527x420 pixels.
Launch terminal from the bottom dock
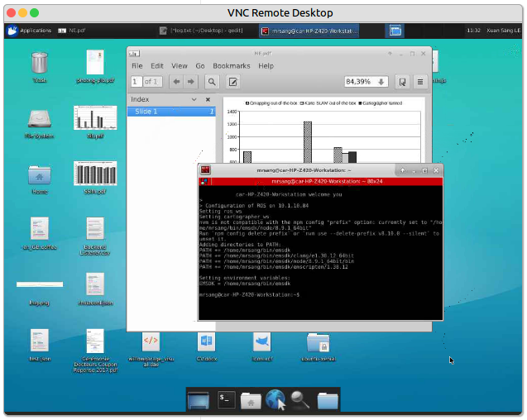click(x=226, y=399)
